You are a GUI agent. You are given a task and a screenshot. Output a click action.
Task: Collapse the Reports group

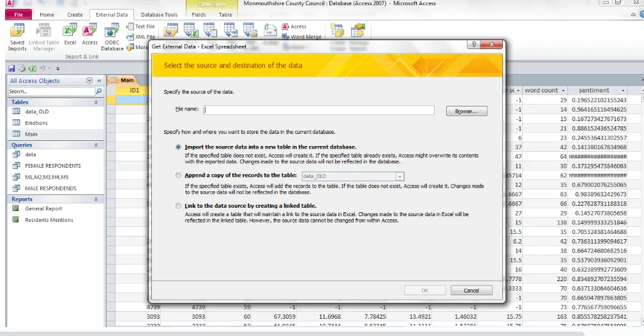pos(96,200)
